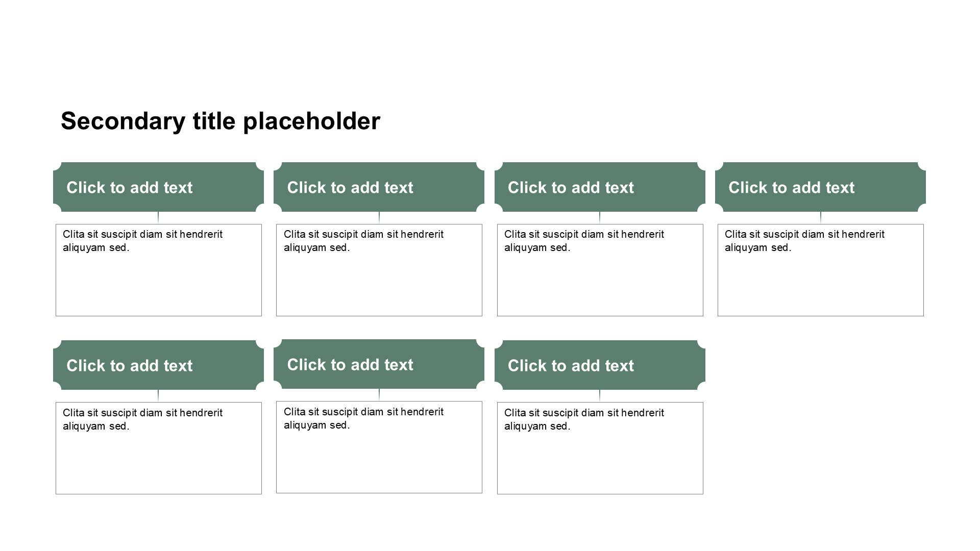Screen dimensions: 980x551
Task: Click the first green header in top row
Action: coord(158,187)
